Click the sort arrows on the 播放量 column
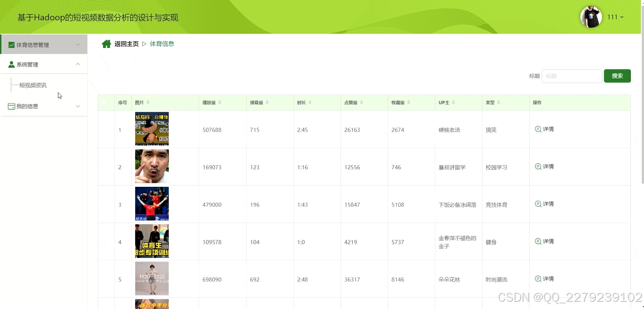Image resolution: width=644 pixels, height=309 pixels. (220, 102)
